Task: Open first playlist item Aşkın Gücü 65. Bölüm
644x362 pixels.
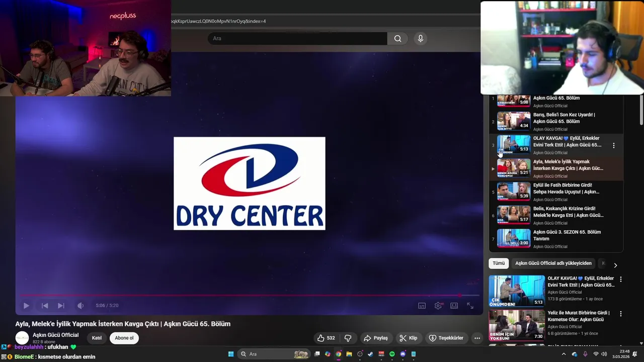Action: [556, 102]
